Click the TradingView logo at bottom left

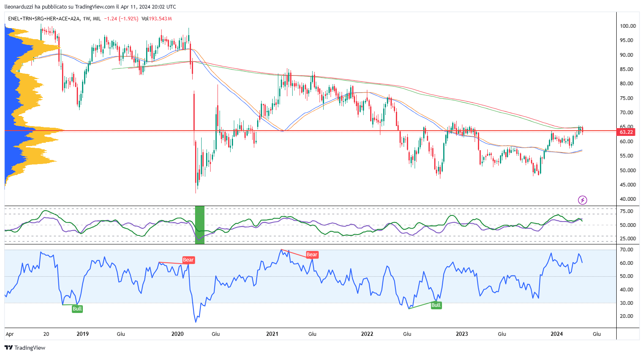[x=25, y=348]
